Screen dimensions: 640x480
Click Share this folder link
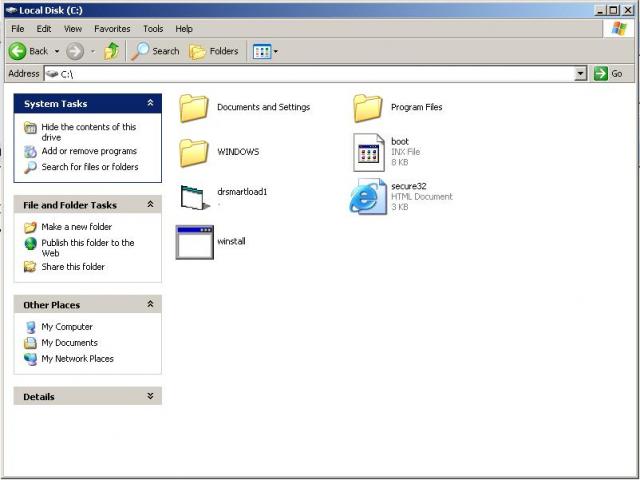pos(73,267)
